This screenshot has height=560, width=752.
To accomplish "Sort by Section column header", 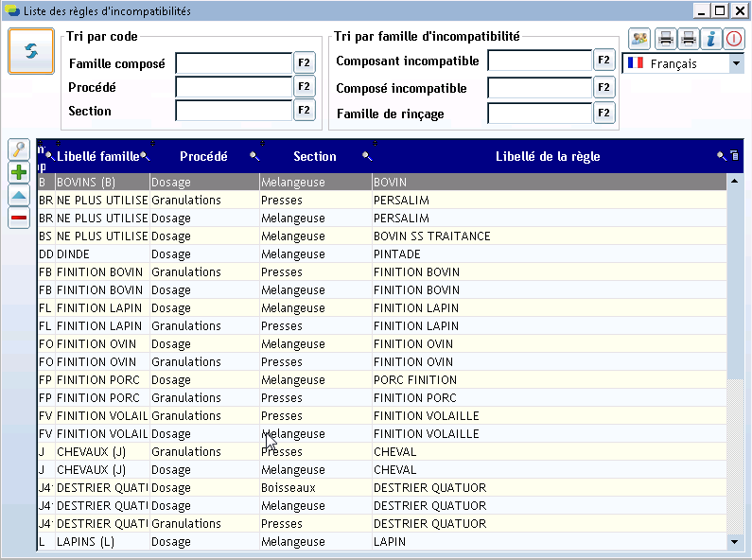I will [315, 156].
